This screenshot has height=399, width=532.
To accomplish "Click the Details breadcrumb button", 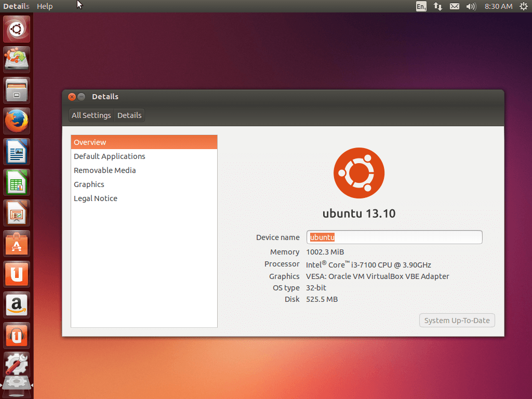I will click(x=129, y=115).
